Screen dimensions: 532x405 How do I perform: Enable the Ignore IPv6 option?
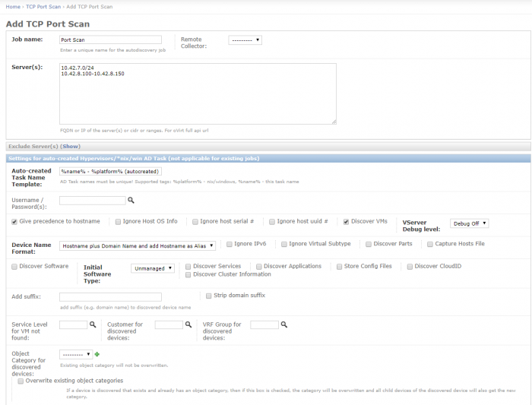(x=230, y=244)
